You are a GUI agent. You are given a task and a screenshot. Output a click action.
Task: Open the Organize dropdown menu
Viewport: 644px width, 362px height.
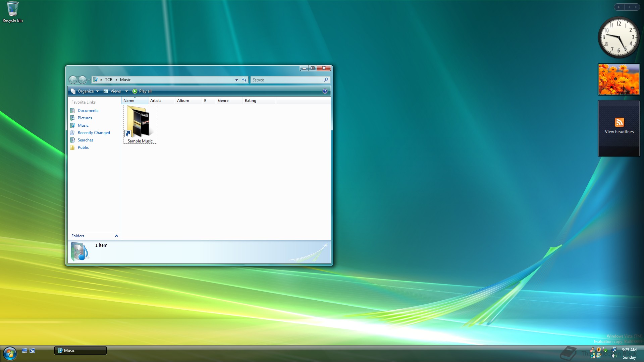coord(85,91)
